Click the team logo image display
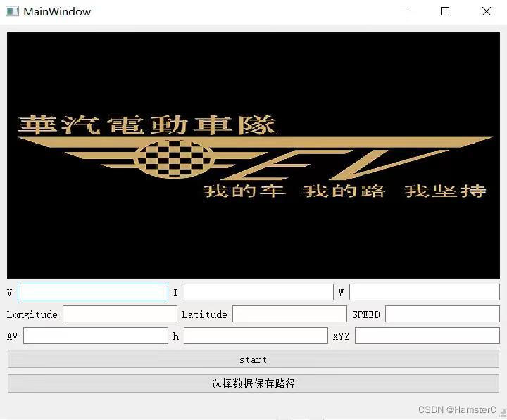This screenshot has height=420, width=507. point(254,155)
